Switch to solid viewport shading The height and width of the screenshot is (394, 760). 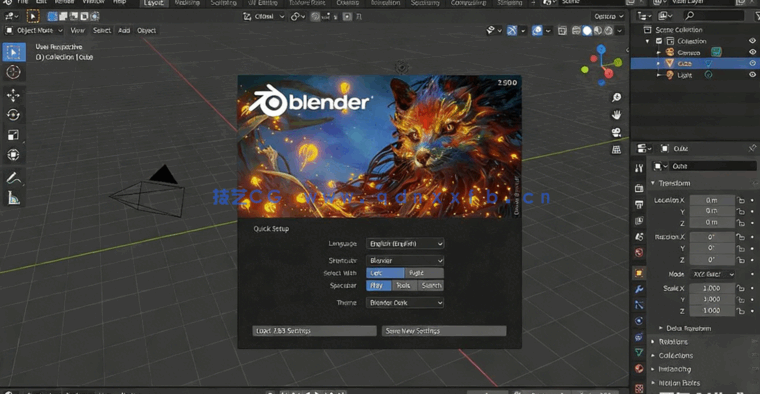[587, 31]
